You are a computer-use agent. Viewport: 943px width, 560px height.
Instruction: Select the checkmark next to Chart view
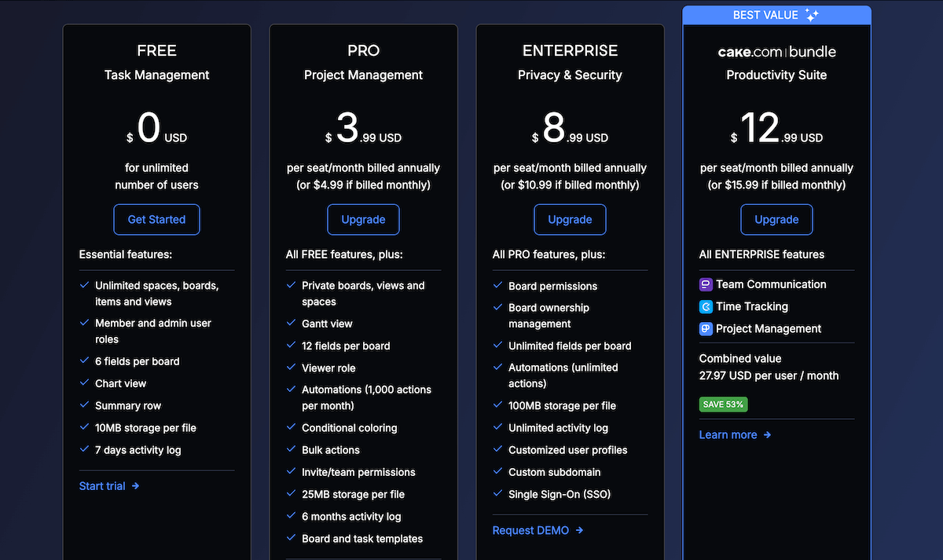tap(83, 383)
